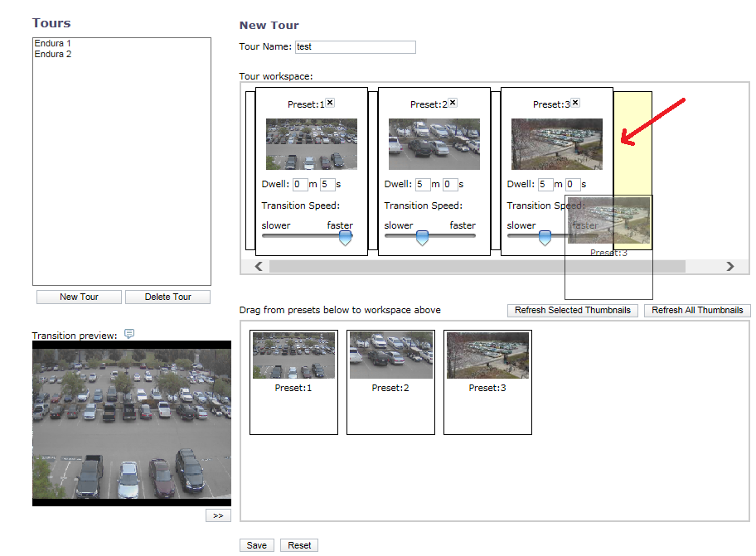Viewport: 756px width, 556px height.
Task: Remove Preset:2 using its X icon
Action: point(453,103)
